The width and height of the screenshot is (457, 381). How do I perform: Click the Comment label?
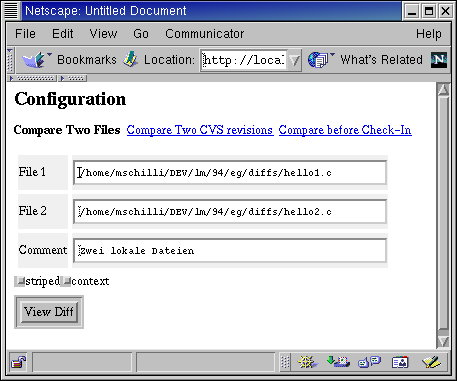(x=43, y=250)
